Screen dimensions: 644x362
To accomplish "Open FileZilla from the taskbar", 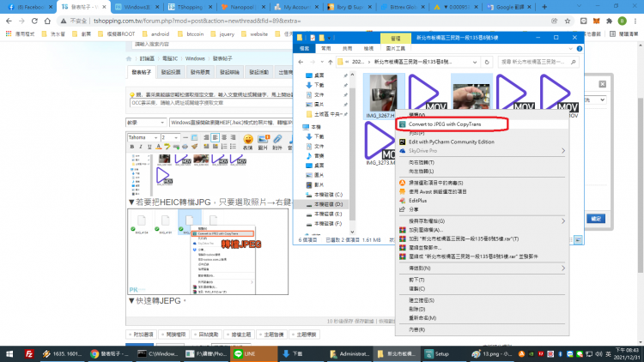I will tap(28, 353).
